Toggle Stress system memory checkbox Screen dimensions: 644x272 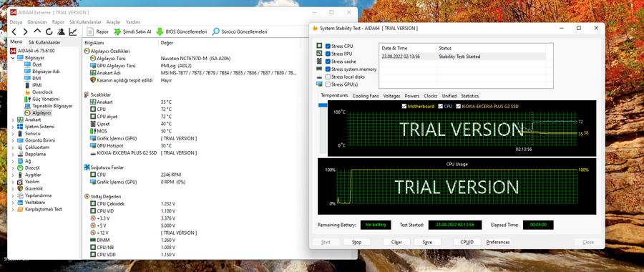pos(328,69)
